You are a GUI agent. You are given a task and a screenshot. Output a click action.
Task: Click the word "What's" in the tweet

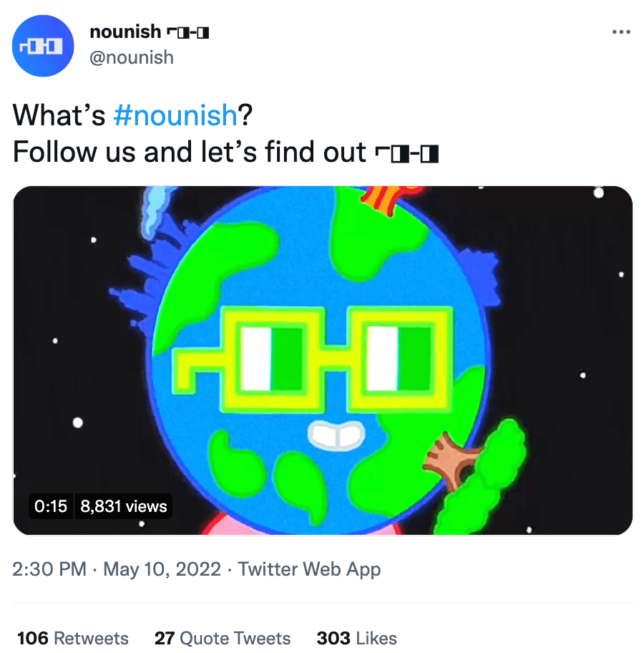59,115
